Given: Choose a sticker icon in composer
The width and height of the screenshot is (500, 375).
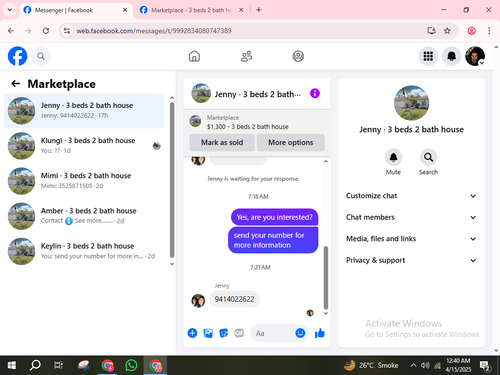Looking at the screenshot, I should coord(223,333).
